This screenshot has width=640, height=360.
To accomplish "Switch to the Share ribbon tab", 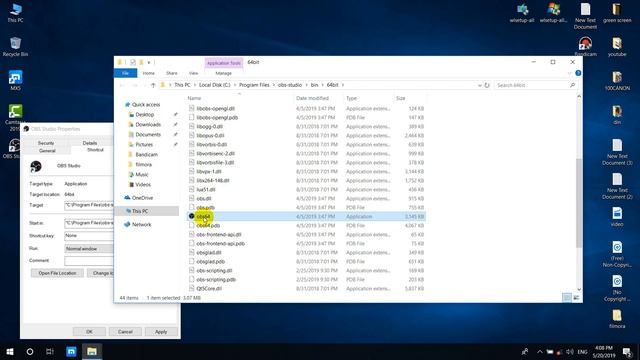I will pos(171,73).
